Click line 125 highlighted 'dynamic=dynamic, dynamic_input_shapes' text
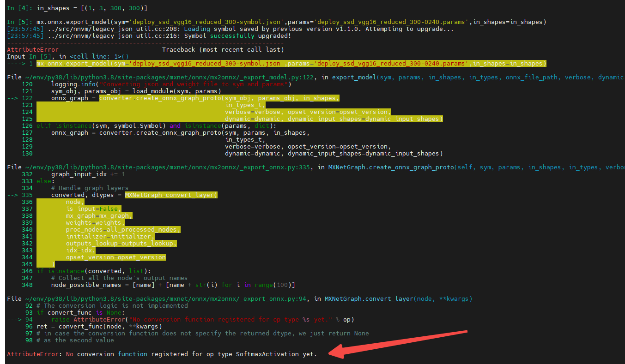Screen dimensions: 625x364 pos(334,119)
